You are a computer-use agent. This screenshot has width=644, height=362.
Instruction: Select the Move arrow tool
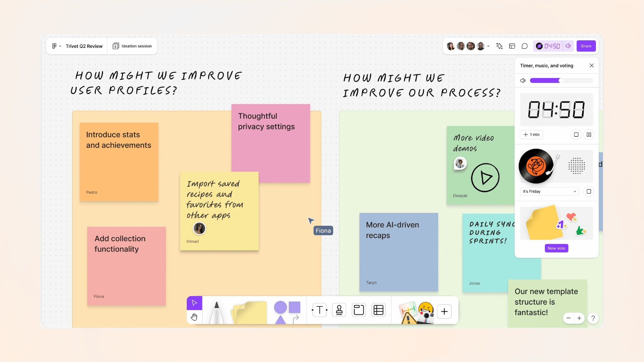[194, 303]
